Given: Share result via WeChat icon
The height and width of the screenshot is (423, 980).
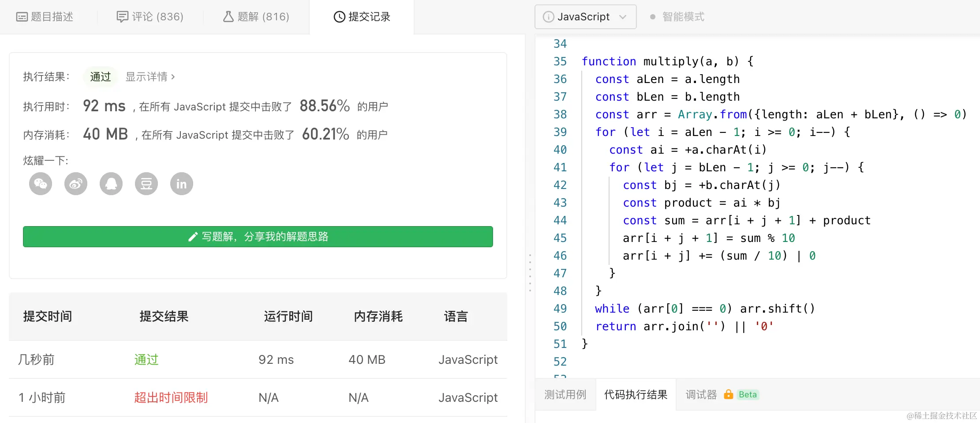Looking at the screenshot, I should pyautogui.click(x=41, y=184).
